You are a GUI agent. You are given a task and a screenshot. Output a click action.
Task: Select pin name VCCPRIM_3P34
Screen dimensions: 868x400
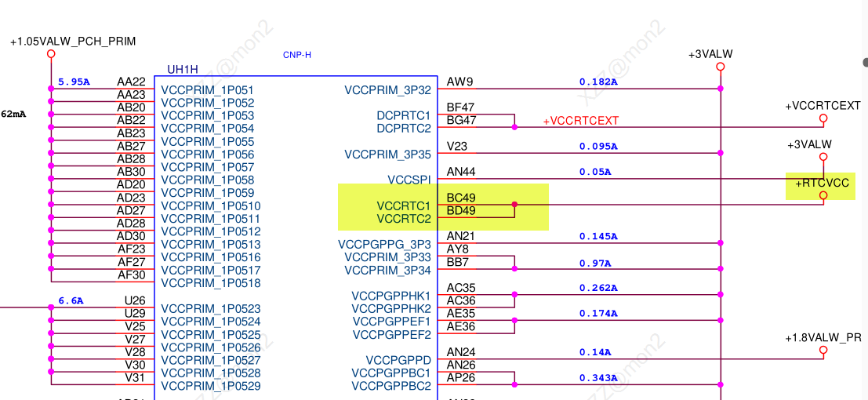coord(387,271)
